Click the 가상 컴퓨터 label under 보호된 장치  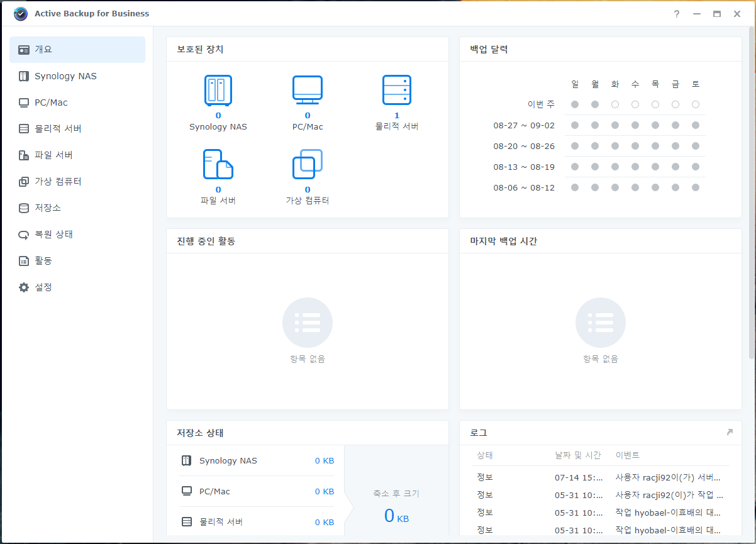308,201
